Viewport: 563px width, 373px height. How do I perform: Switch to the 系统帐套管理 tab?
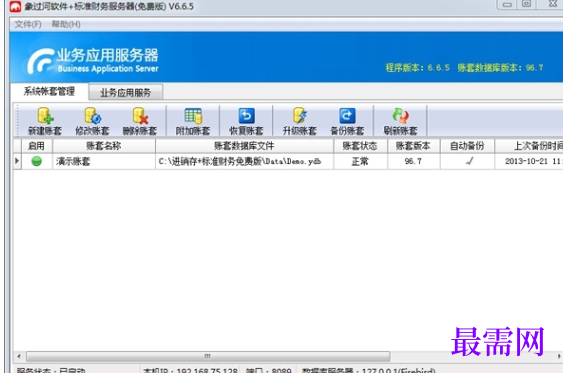(49, 92)
